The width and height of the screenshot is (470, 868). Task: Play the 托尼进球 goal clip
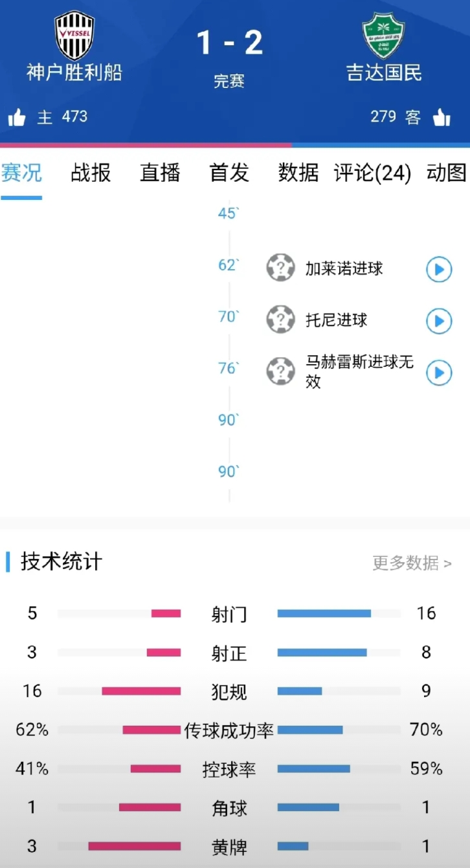(438, 320)
